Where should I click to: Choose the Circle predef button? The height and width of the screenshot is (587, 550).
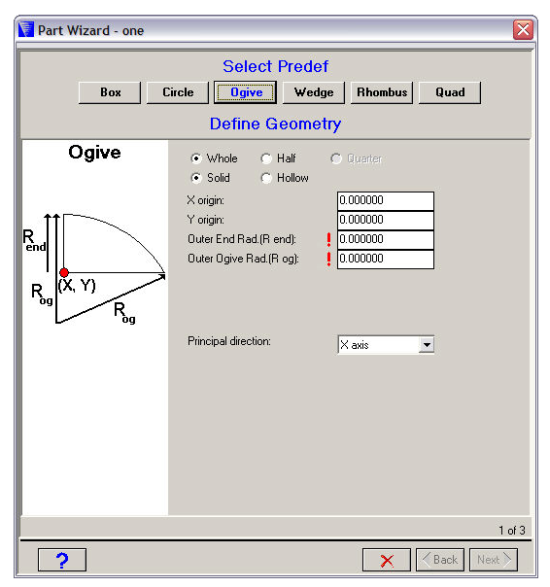pyautogui.click(x=178, y=92)
